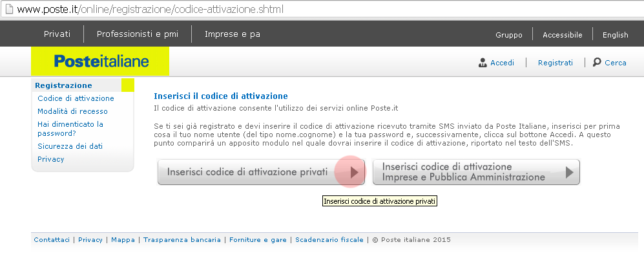Viewport: 644px width, 262px height.
Task: Click the Accedi login link
Action: click(502, 63)
